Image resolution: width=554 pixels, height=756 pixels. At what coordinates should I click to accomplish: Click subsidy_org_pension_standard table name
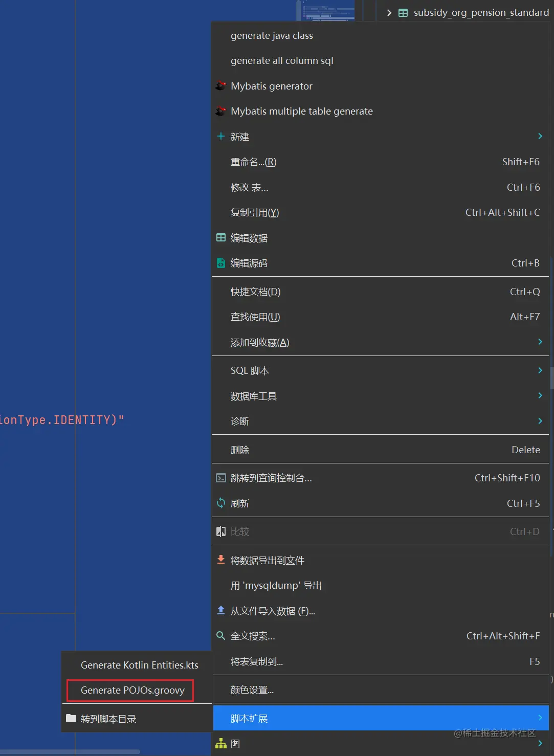[481, 13]
